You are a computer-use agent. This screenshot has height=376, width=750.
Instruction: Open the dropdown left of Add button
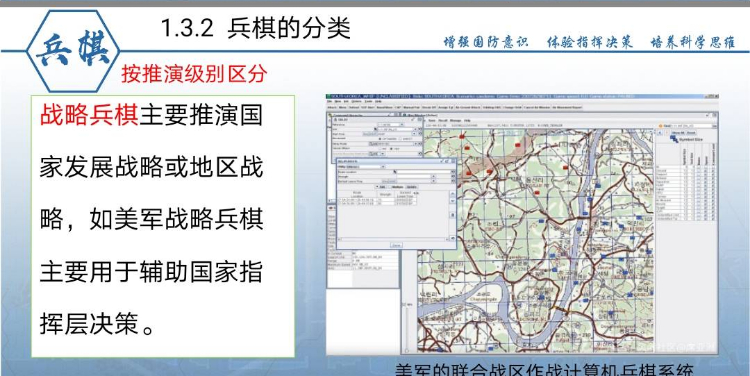tap(377, 187)
